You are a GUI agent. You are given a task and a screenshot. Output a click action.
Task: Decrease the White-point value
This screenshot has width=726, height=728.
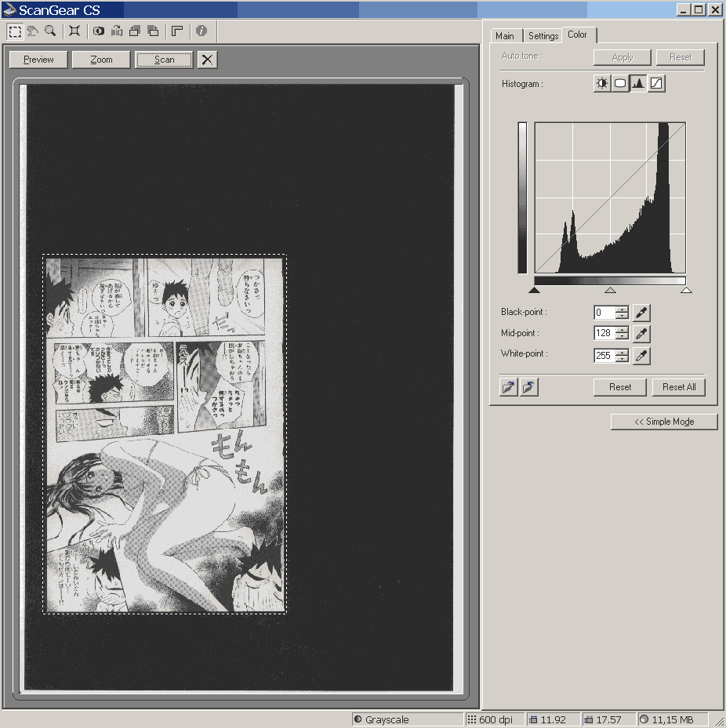(x=622, y=358)
